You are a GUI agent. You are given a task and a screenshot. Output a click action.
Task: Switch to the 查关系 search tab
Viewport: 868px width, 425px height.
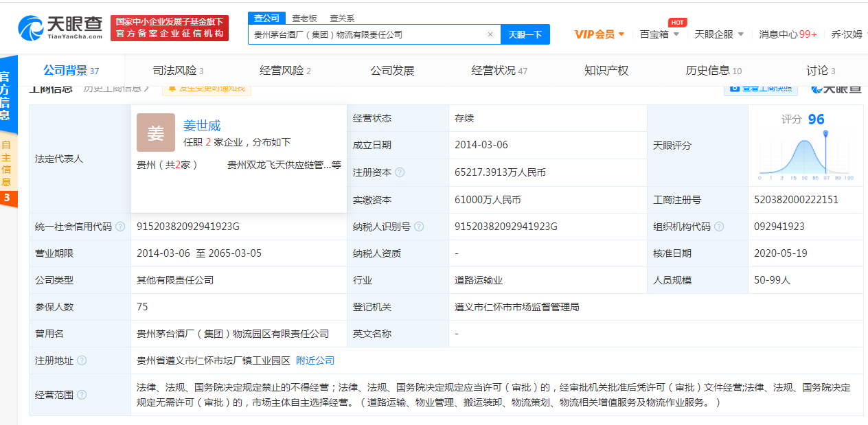coord(342,19)
